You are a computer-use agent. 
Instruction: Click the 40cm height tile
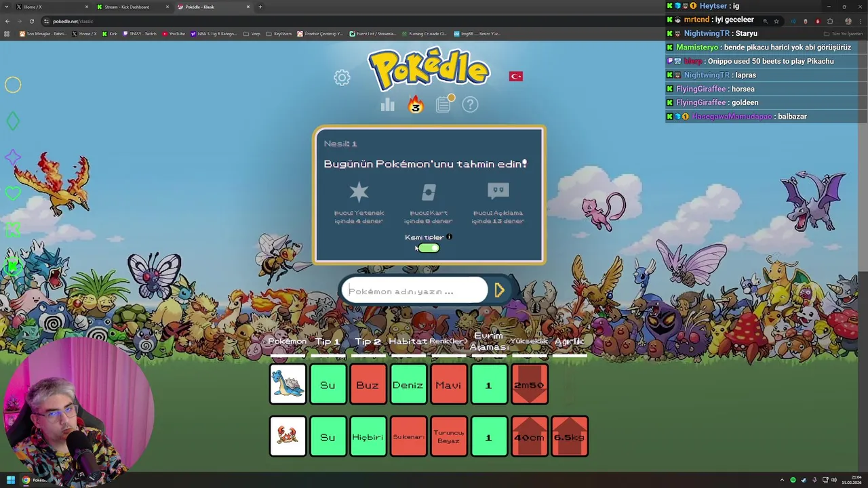pyautogui.click(x=530, y=436)
